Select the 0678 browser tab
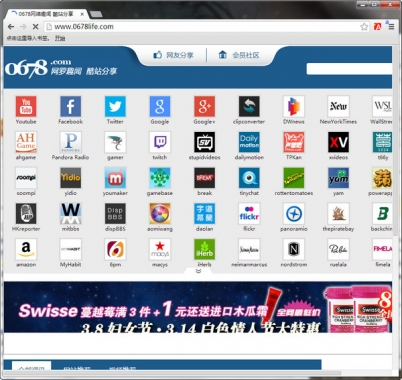The image size is (402, 380). click(47, 14)
